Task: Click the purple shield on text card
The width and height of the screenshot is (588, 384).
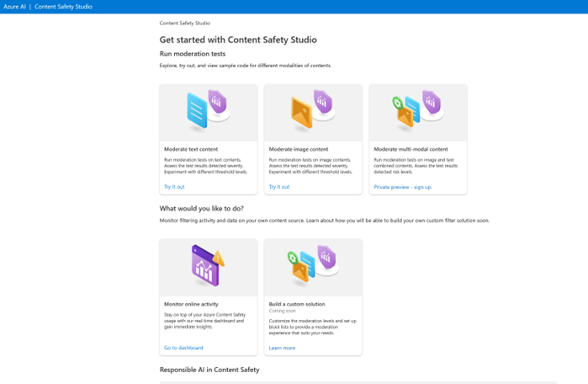Action: [218, 101]
